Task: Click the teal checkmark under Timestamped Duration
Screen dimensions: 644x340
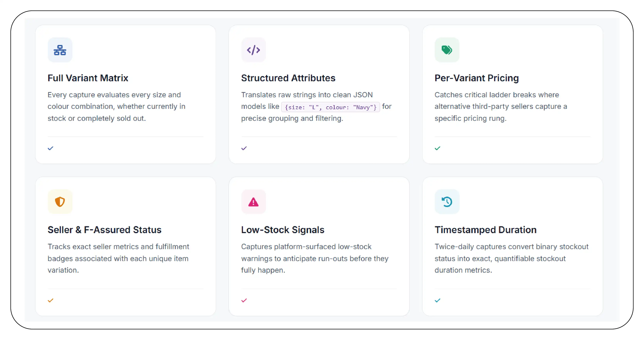Action: [437, 300]
